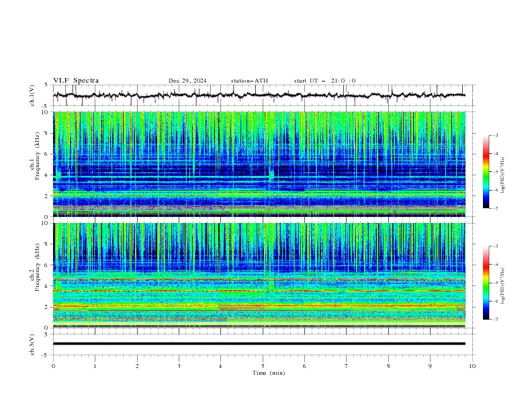Click the "station=ATH" label
The height and width of the screenshot is (411, 532).
point(249,81)
